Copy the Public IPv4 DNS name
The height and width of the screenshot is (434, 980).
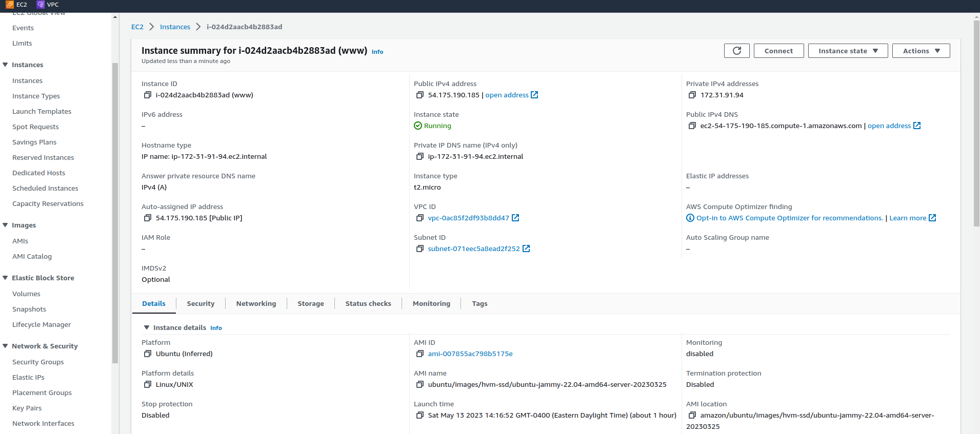point(692,126)
